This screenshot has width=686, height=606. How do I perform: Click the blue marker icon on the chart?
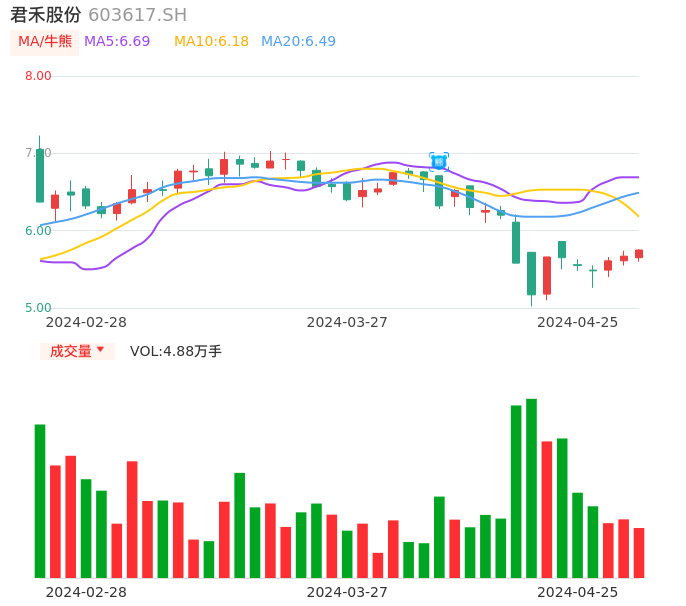(x=439, y=161)
